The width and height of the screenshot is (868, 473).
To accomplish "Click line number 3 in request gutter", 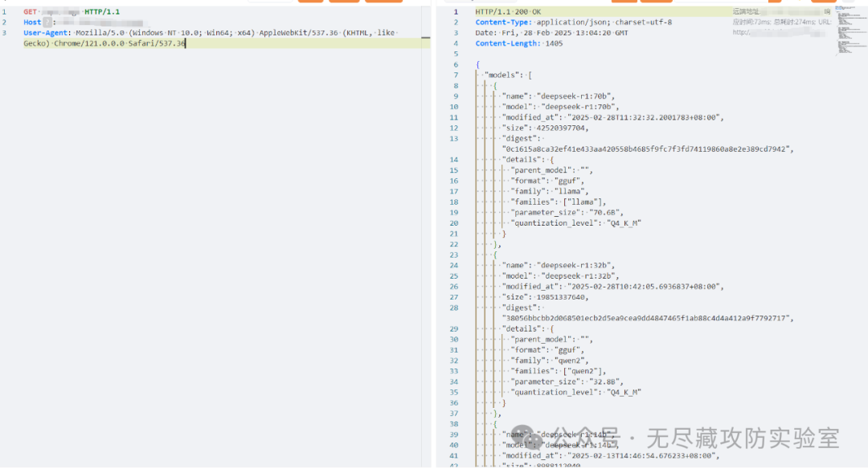I will [x=5, y=33].
